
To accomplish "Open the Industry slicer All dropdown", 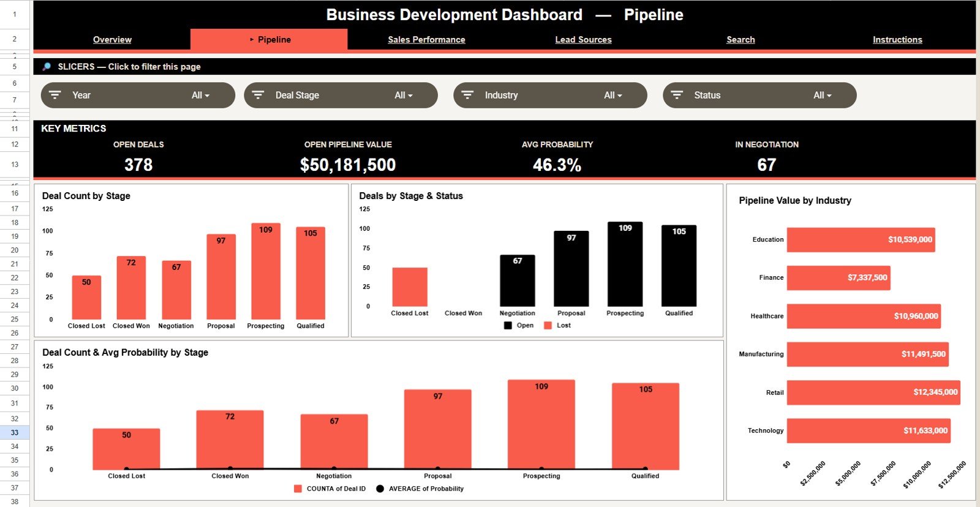I will click(612, 95).
